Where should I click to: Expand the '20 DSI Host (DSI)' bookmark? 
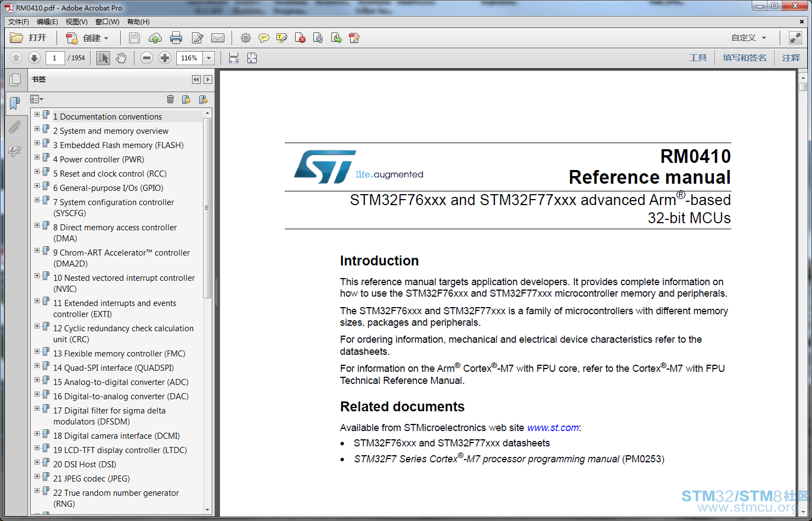37,462
